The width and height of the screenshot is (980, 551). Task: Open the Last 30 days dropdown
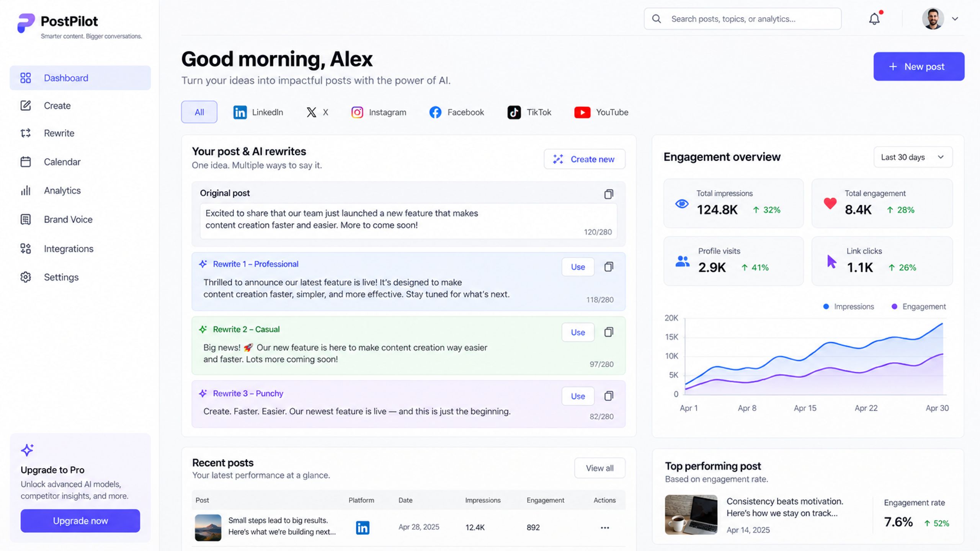pyautogui.click(x=913, y=157)
